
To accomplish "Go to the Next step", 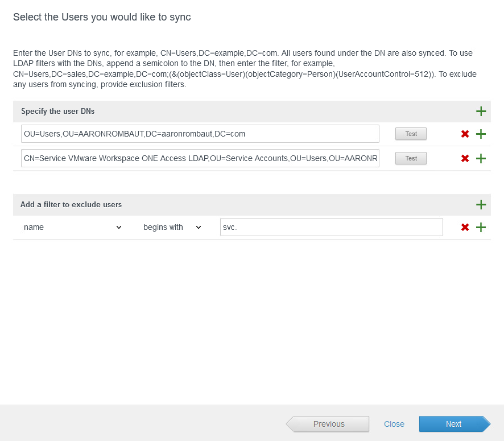I will click(453, 424).
